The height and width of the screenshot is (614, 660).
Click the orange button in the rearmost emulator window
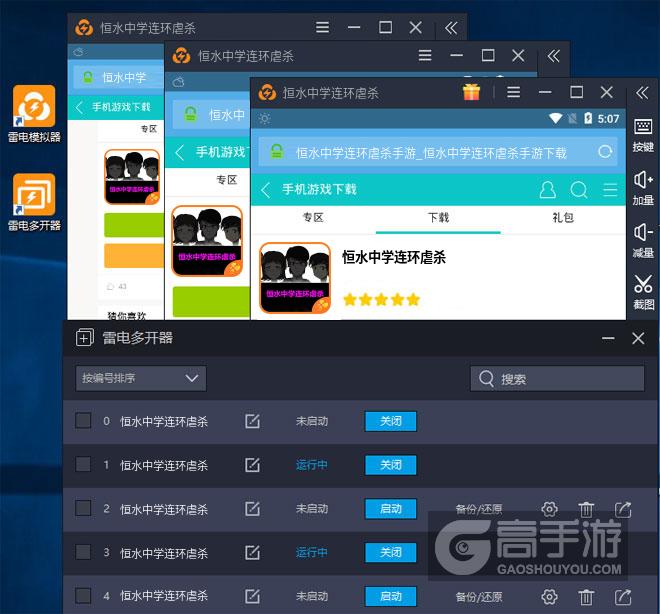point(134,255)
